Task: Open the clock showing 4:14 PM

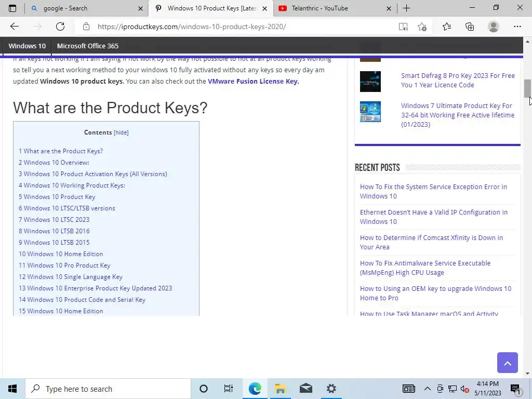Action: tap(487, 389)
